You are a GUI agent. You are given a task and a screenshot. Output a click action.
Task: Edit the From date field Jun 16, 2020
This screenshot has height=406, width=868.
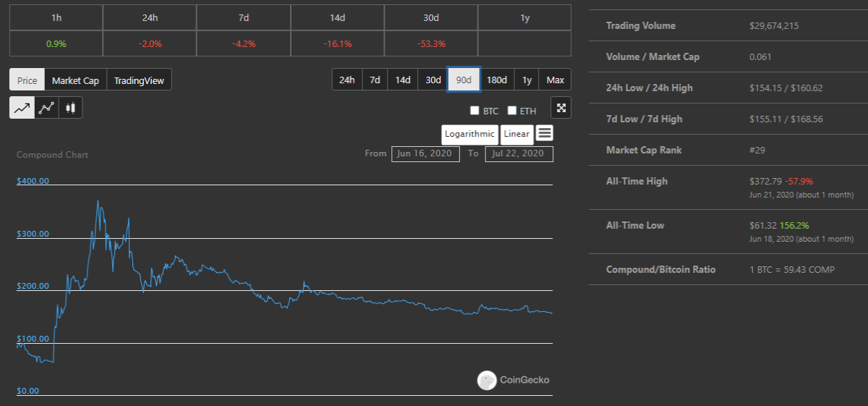[x=425, y=153]
